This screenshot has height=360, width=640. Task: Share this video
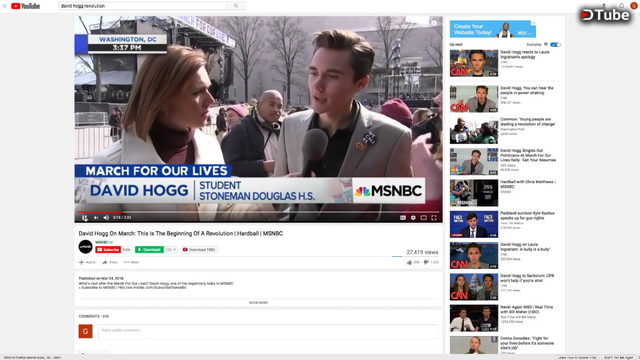[110, 262]
